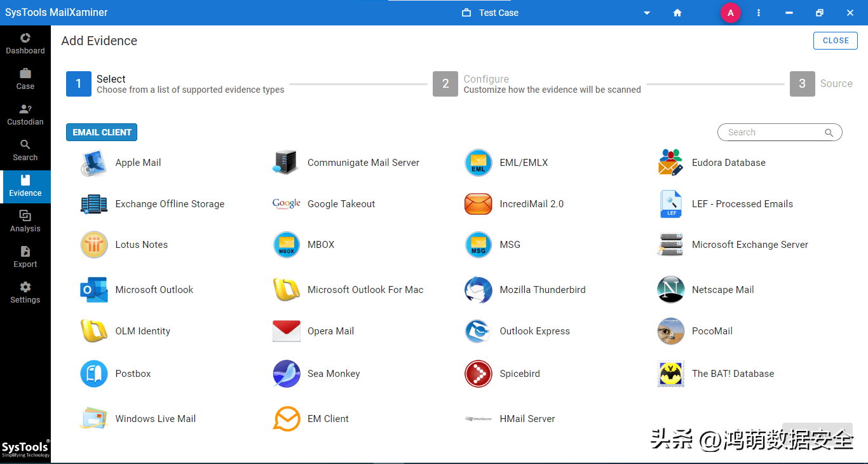
Task: Pick the MSG file icon
Action: pos(478,245)
